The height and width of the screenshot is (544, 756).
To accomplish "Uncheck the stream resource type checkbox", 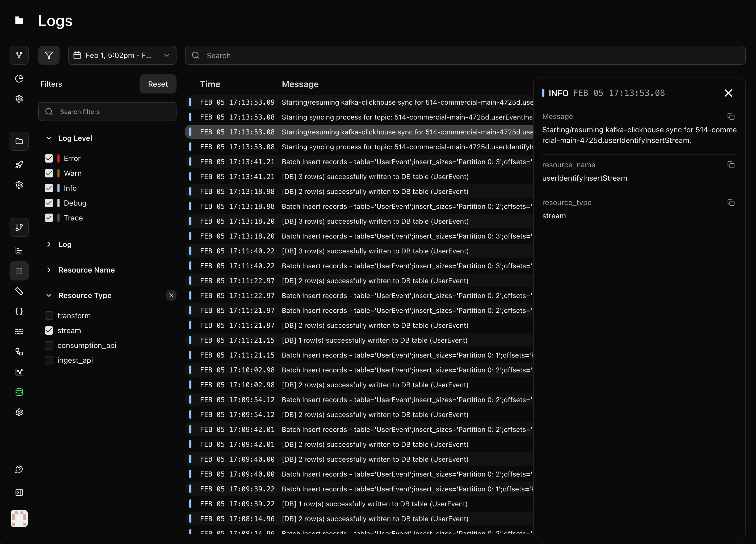I will click(x=49, y=330).
